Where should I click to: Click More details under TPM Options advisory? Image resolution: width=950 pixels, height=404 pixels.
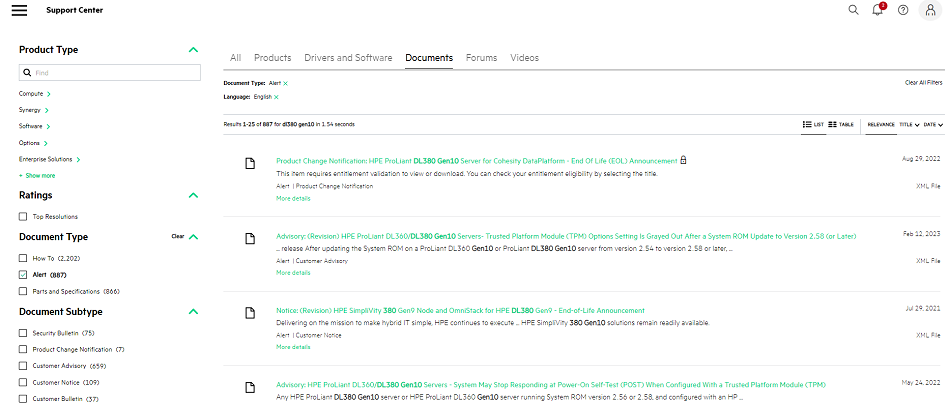coord(293,273)
